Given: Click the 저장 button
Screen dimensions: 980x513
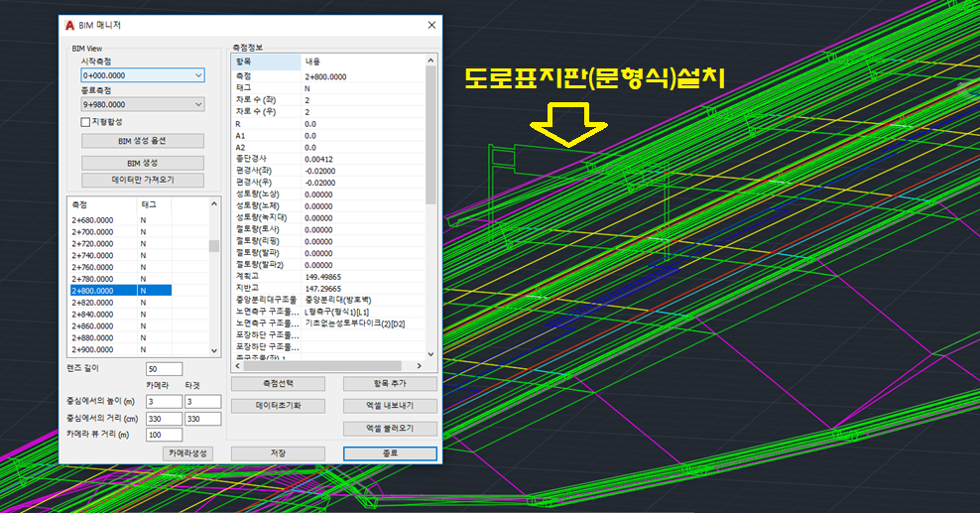Looking at the screenshot, I should coord(278,453).
